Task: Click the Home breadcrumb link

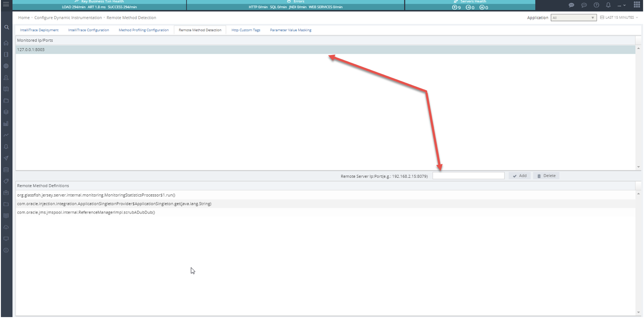Action: point(24,17)
